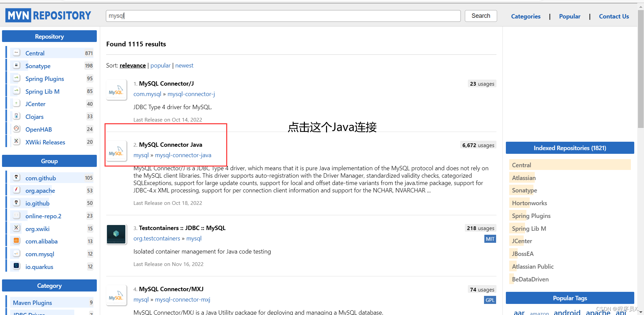
Task: Sort results by popular
Action: 160,65
